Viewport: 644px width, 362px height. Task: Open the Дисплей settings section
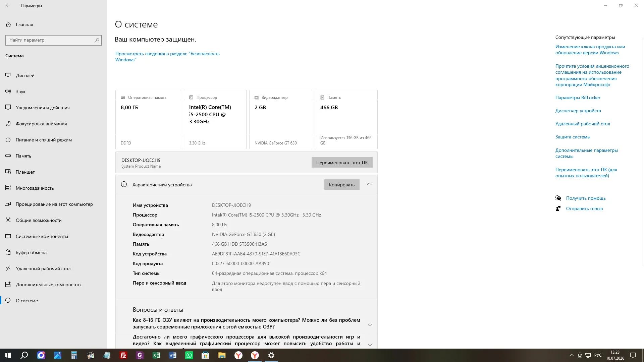pos(54,75)
